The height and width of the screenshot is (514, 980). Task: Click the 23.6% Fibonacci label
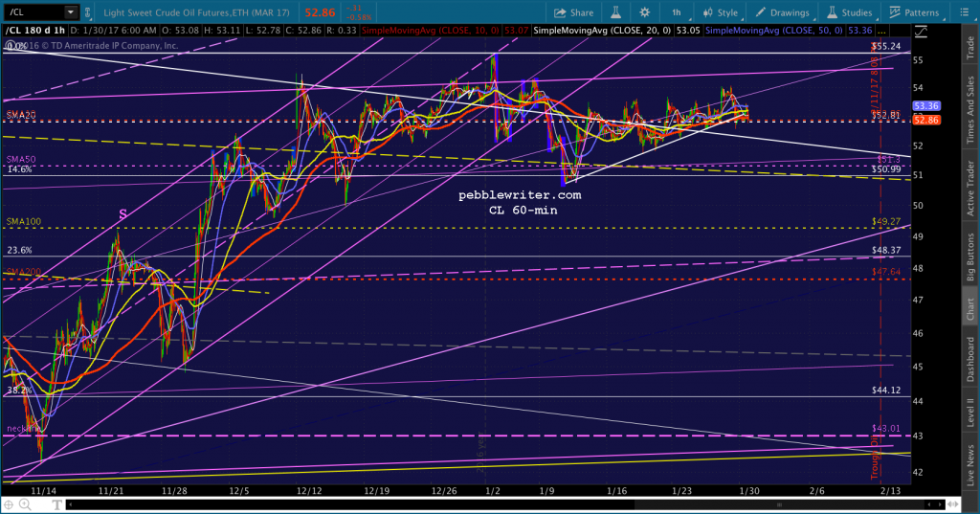[x=19, y=250]
